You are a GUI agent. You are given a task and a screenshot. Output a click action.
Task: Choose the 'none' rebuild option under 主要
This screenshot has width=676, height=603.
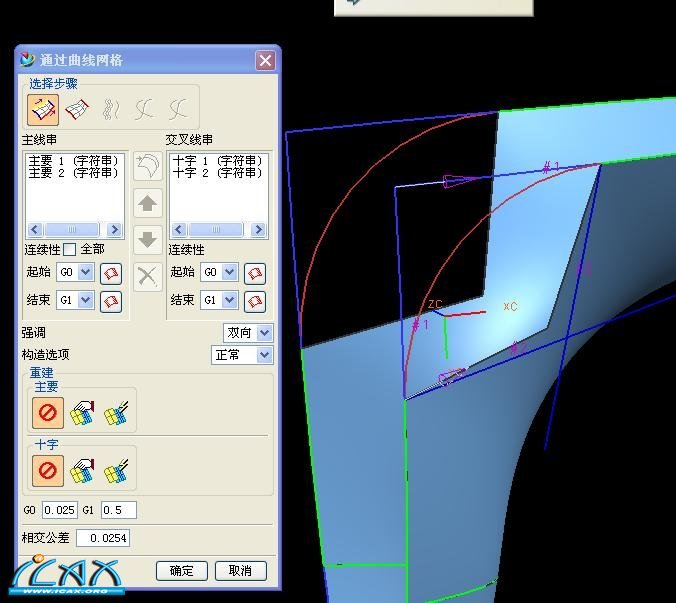point(48,412)
